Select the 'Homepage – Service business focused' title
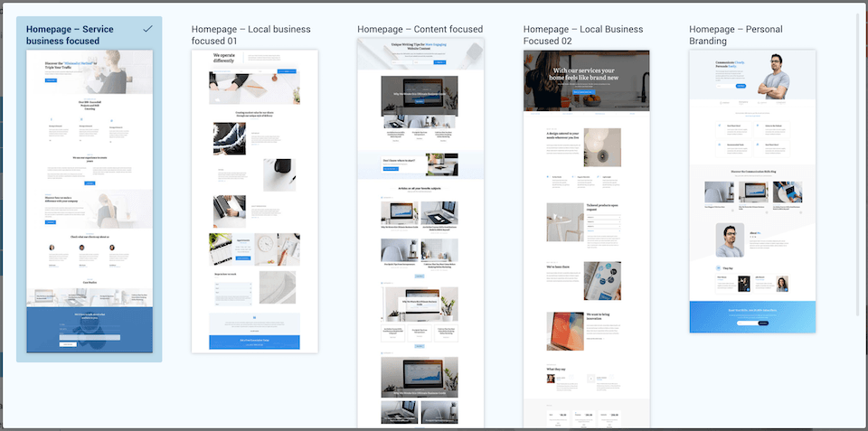The image size is (868, 431). pos(70,35)
